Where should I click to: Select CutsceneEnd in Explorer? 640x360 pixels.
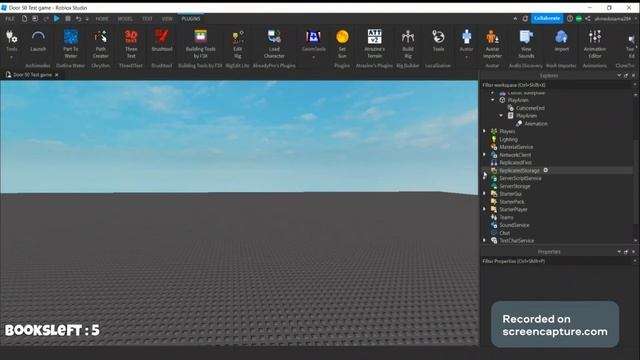[x=530, y=108]
